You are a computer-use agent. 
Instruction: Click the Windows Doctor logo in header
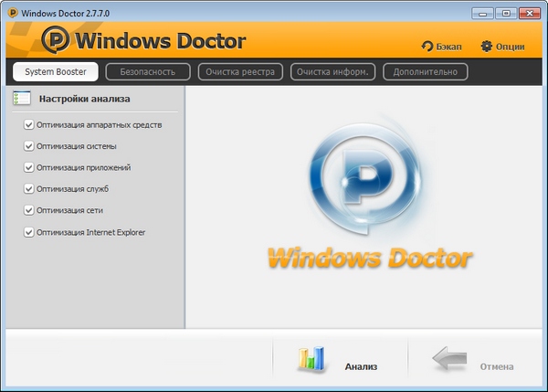(143, 40)
